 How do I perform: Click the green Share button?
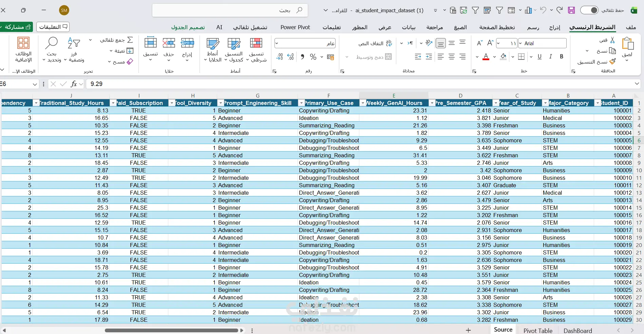click(x=16, y=27)
